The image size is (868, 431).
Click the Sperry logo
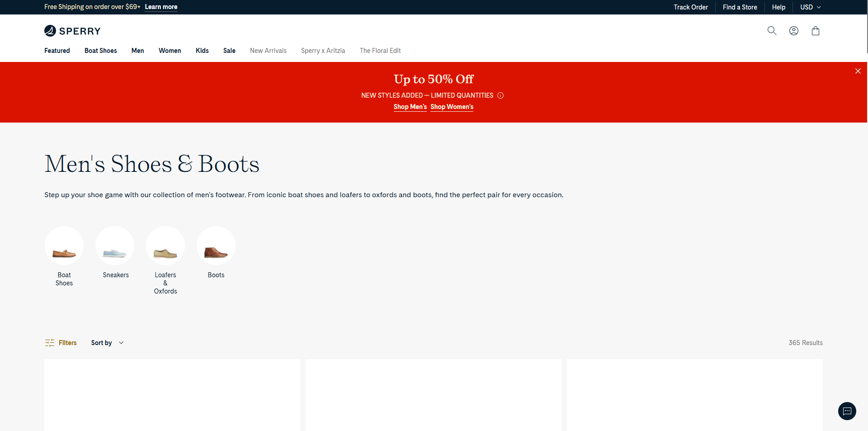click(72, 31)
